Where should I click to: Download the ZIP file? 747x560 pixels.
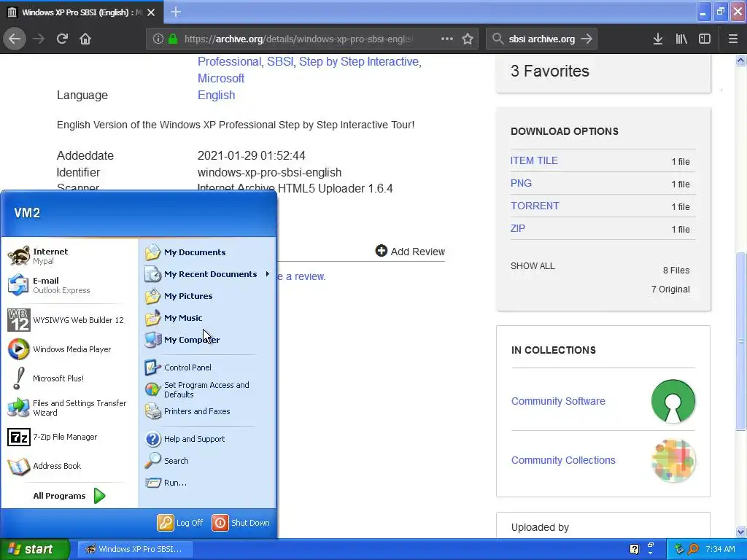(x=517, y=228)
